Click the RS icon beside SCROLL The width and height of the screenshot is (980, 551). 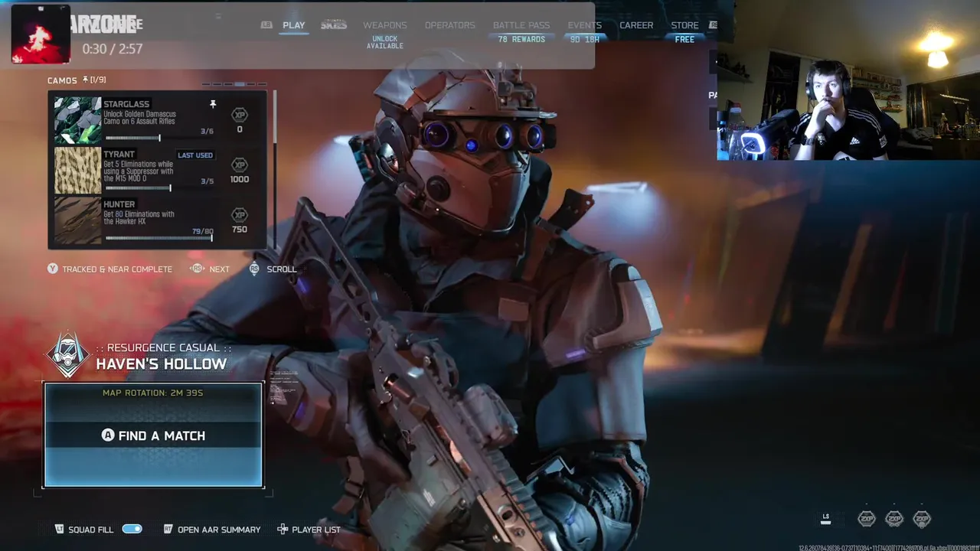click(255, 269)
